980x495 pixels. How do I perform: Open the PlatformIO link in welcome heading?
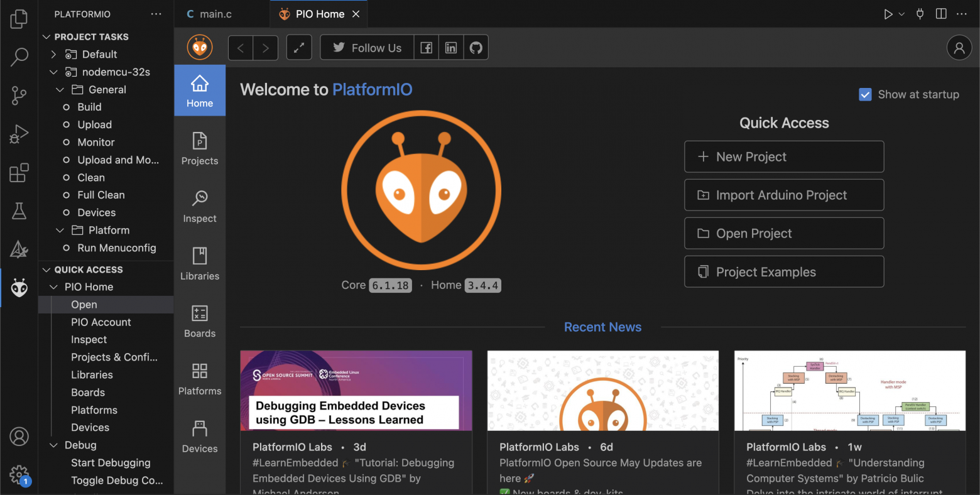pos(372,89)
